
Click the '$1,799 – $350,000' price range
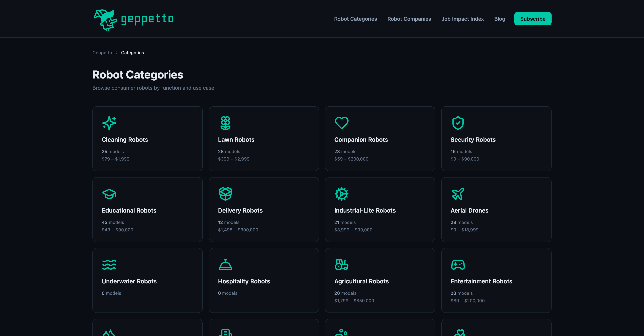coord(354,300)
